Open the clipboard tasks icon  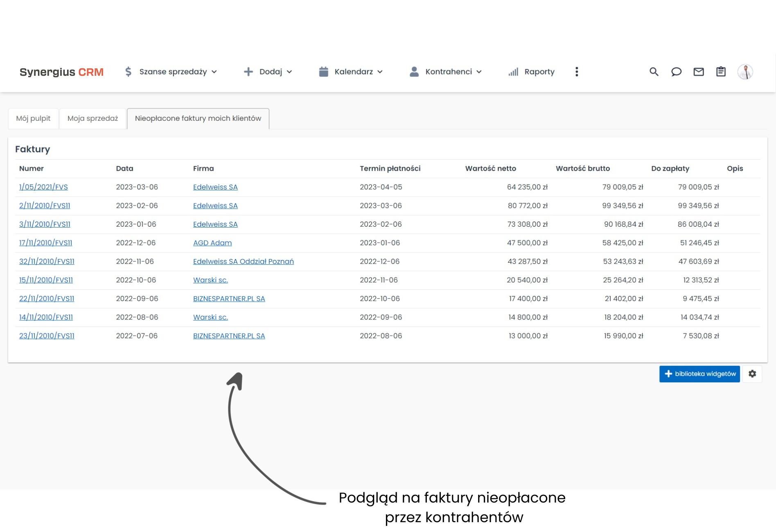point(721,72)
